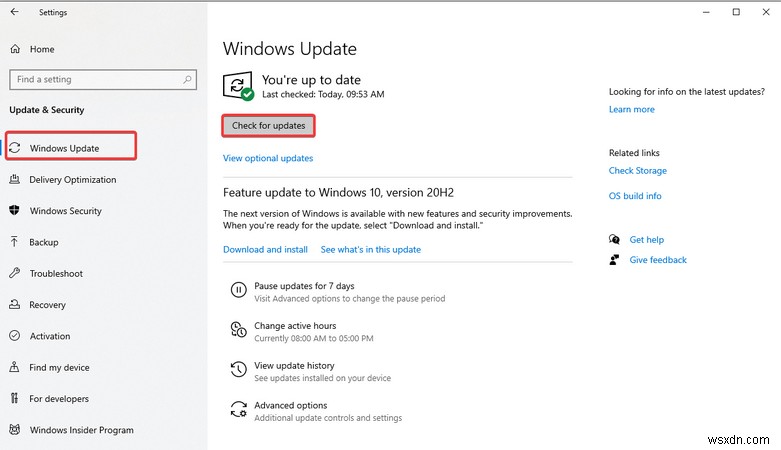Click the Home house icon

point(15,49)
